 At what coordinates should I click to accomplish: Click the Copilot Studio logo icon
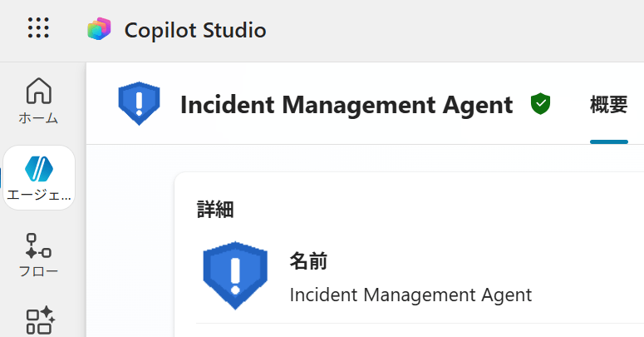(99, 30)
